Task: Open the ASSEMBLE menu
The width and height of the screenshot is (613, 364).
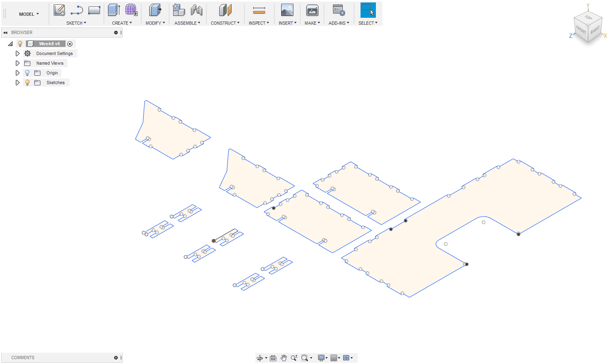Action: [x=187, y=23]
